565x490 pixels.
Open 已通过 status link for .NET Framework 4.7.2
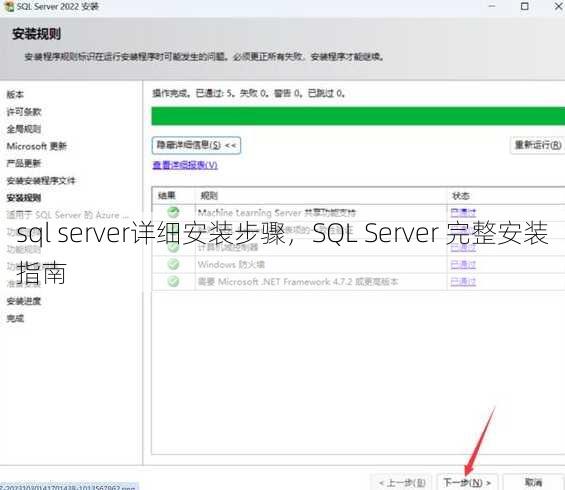[463, 282]
